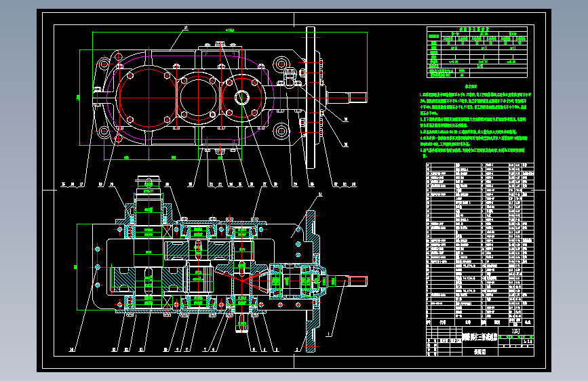Click the gear parameter table at top right
The width and height of the screenshot is (588, 381).
pyautogui.click(x=477, y=52)
